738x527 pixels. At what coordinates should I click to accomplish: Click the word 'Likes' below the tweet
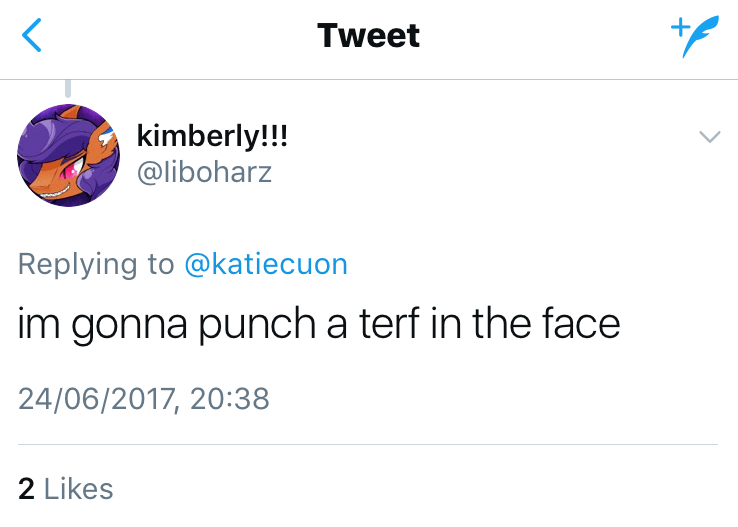pyautogui.click(x=79, y=489)
